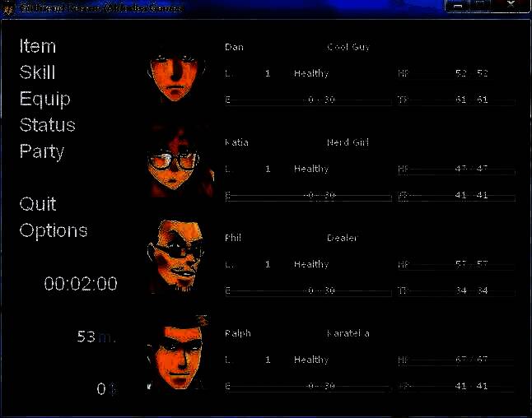Image resolution: width=532 pixels, height=418 pixels.
Task: Open the Item menu
Action: 38,46
